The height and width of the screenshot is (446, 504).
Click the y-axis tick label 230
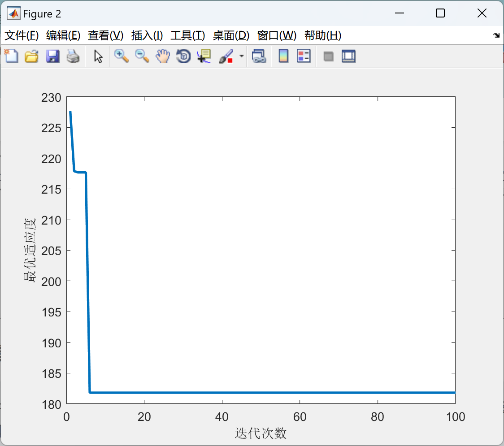click(x=51, y=98)
